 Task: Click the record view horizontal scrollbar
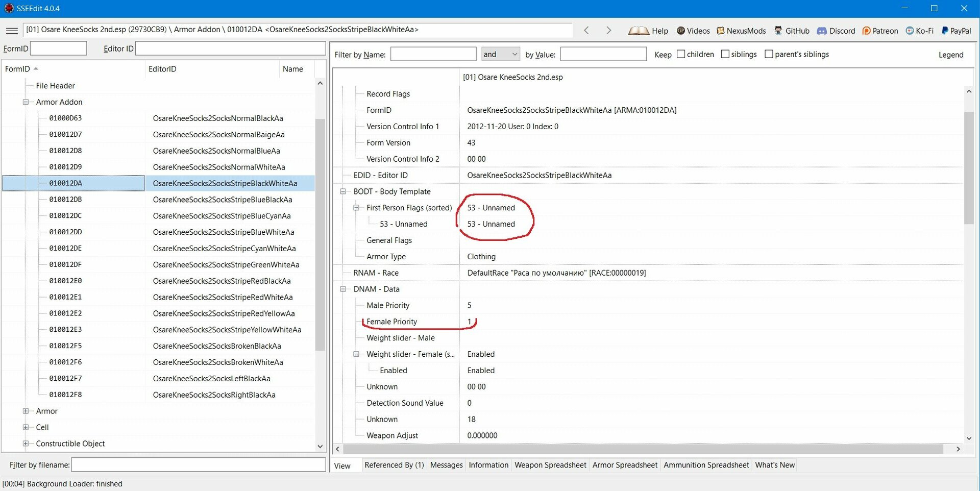643,449
